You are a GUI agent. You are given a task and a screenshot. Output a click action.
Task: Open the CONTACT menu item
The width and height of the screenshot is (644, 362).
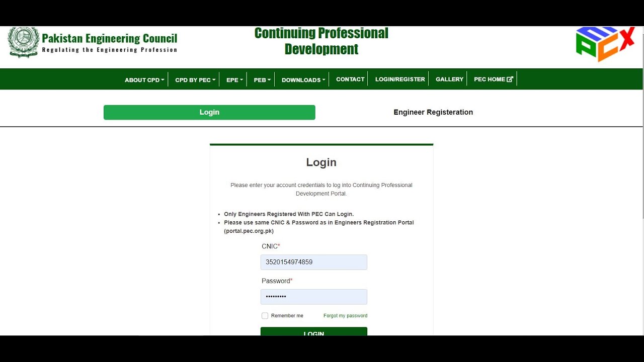[350, 79]
